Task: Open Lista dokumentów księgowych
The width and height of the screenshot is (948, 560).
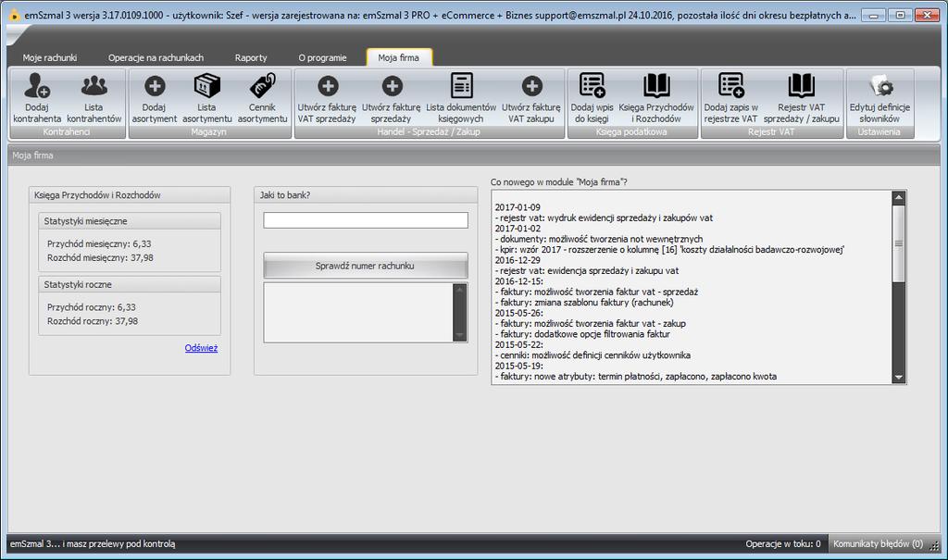Action: click(461, 98)
